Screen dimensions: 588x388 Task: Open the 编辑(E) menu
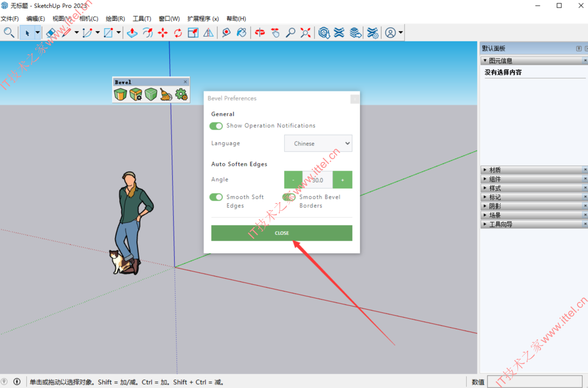point(36,19)
